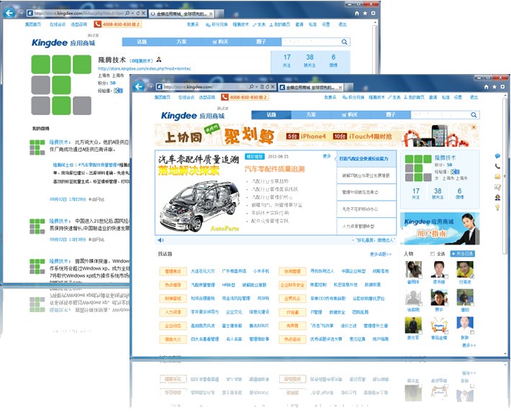Select 购买 tab in front window
Image resolution: width=511 pixels, height=420 pixels.
pos(351,114)
